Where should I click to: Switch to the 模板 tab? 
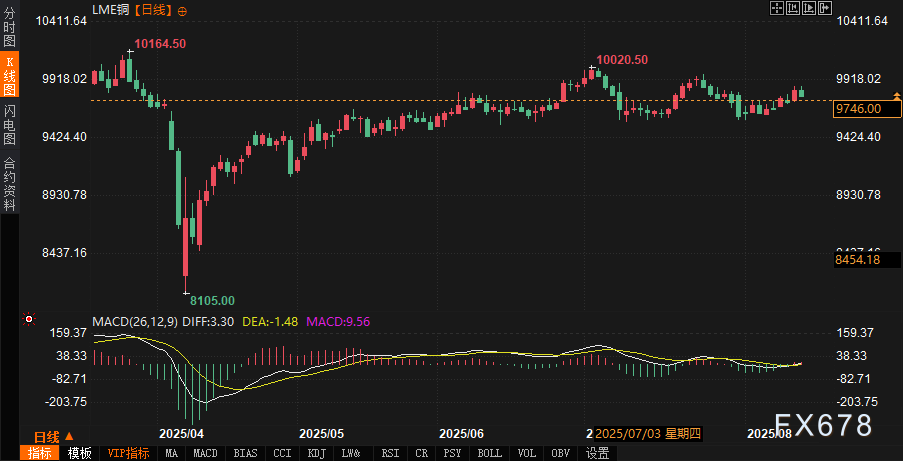pos(80,453)
